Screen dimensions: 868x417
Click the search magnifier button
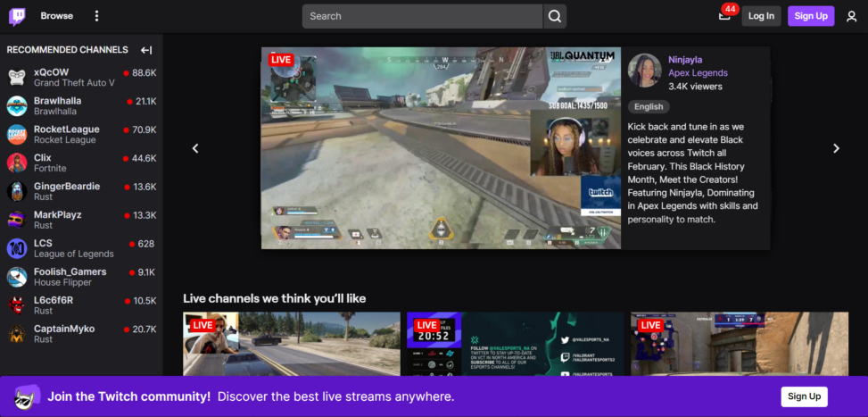555,16
